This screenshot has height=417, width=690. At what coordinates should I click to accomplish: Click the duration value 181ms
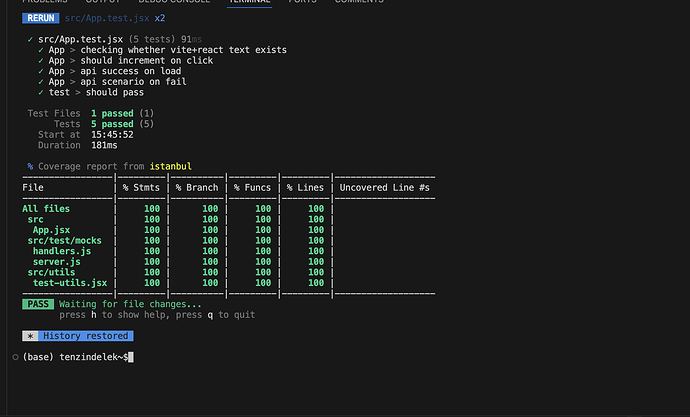104,145
